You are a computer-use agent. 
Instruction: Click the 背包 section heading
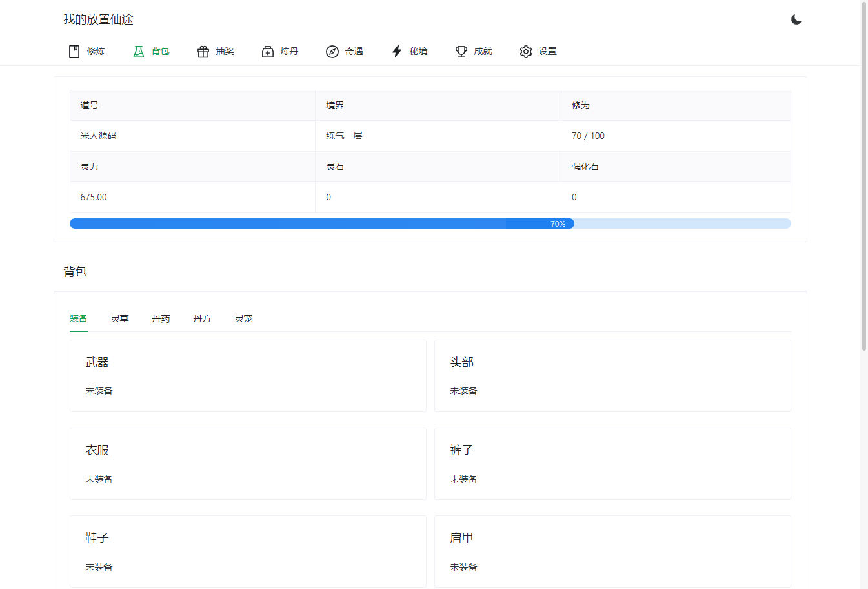(x=75, y=272)
